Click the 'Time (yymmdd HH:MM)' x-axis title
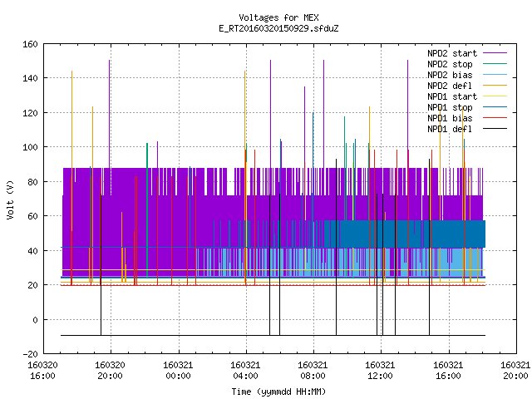This screenshot has width=532, height=399. (x=278, y=392)
